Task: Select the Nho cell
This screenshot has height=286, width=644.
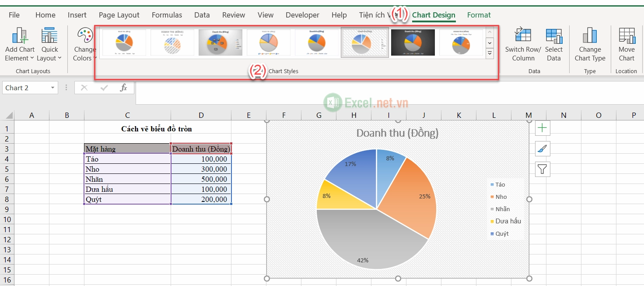Action: (x=127, y=169)
